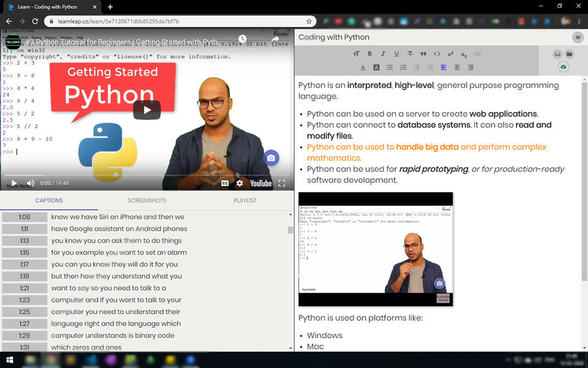588x368 pixels.
Task: Mute the video with the speaker icon
Action: [31, 183]
